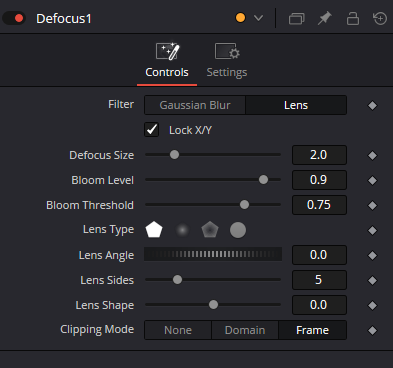Select the Gaussian Blur filter
393x368 pixels.
(195, 105)
